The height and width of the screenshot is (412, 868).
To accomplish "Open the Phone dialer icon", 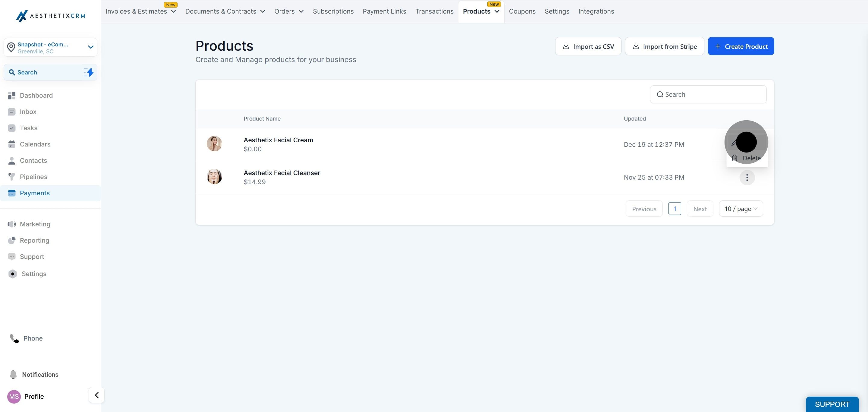I will 14,338.
